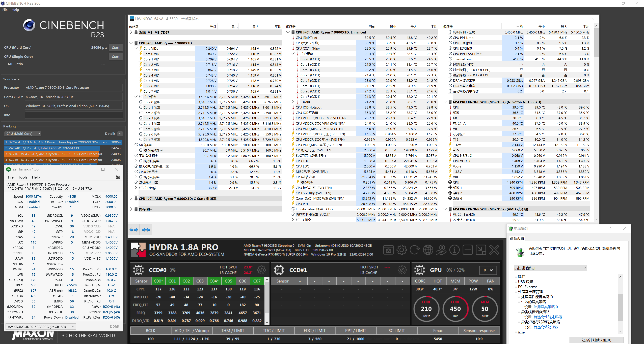Capture report with ZenTimings camera icon
Viewport: 644px width, 344px height.
pyautogui.click(x=118, y=177)
